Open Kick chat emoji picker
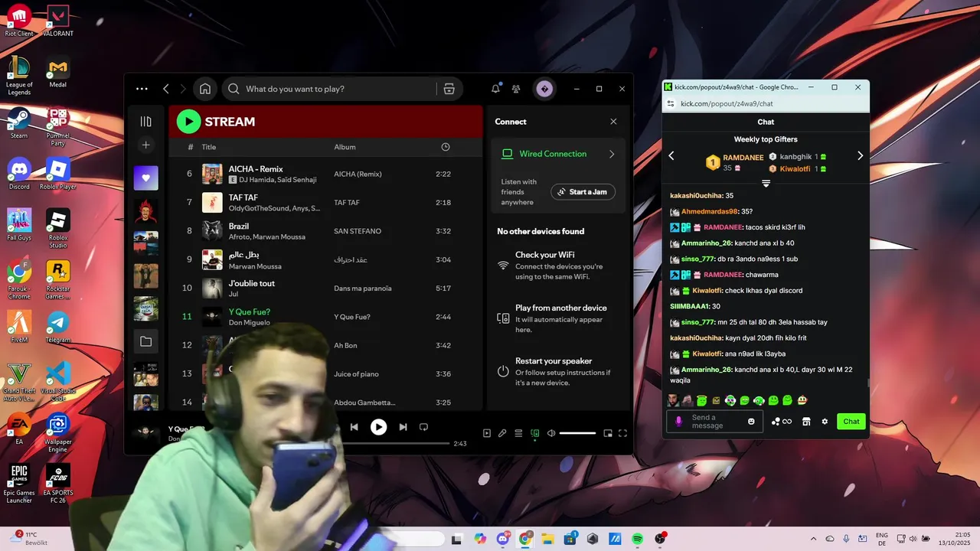Image resolution: width=980 pixels, height=551 pixels. pyautogui.click(x=751, y=422)
